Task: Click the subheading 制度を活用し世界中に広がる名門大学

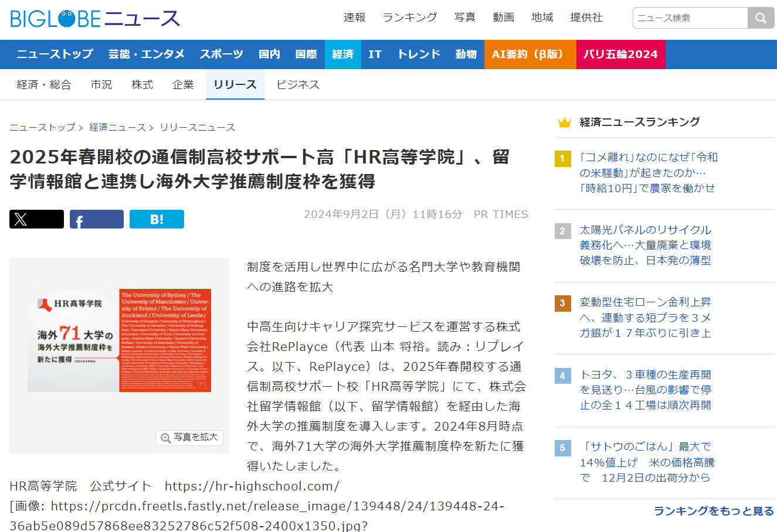Action: coord(384,277)
